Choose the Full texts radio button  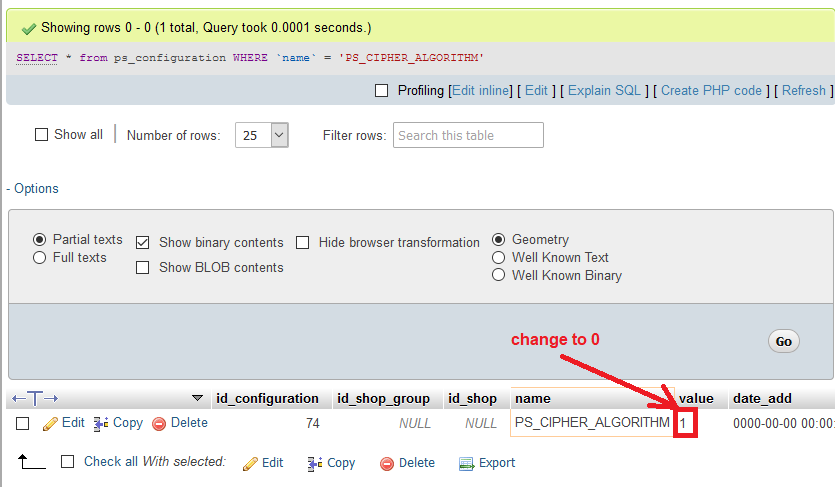(39, 258)
